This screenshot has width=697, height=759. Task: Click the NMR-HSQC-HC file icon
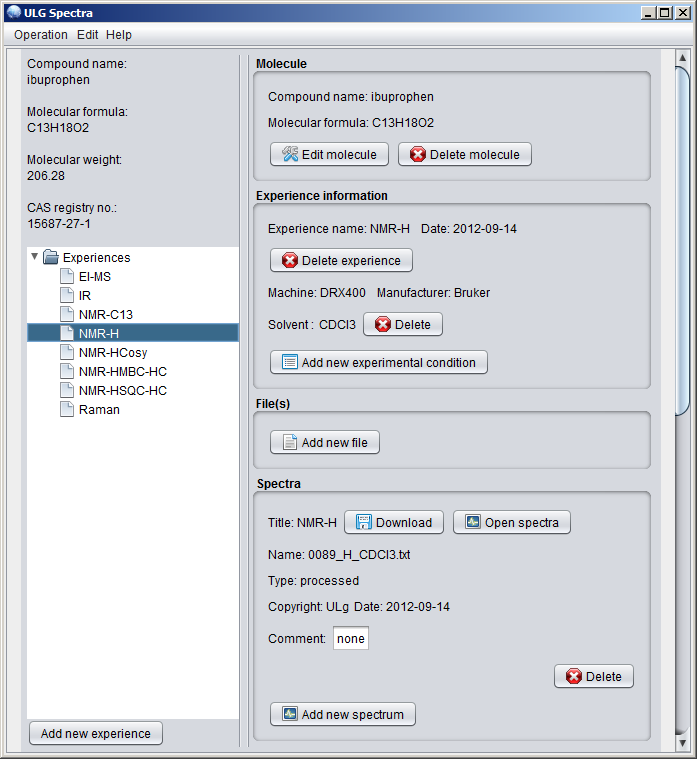(67, 390)
